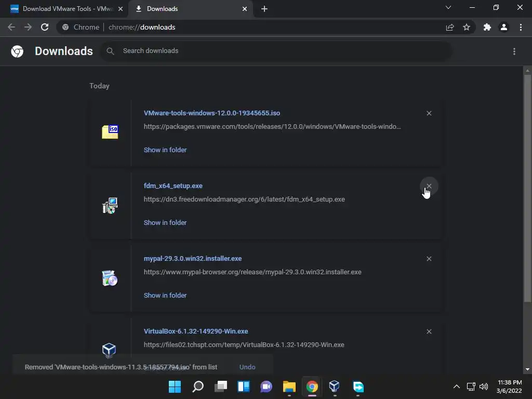The width and height of the screenshot is (532, 399).
Task: Go forward to the next page
Action: pyautogui.click(x=28, y=27)
